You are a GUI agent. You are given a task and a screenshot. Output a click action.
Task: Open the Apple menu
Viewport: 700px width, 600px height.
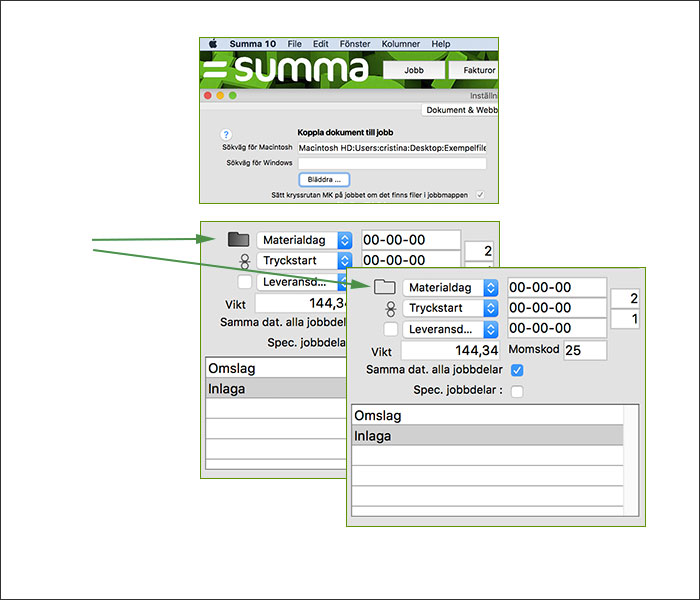click(213, 44)
